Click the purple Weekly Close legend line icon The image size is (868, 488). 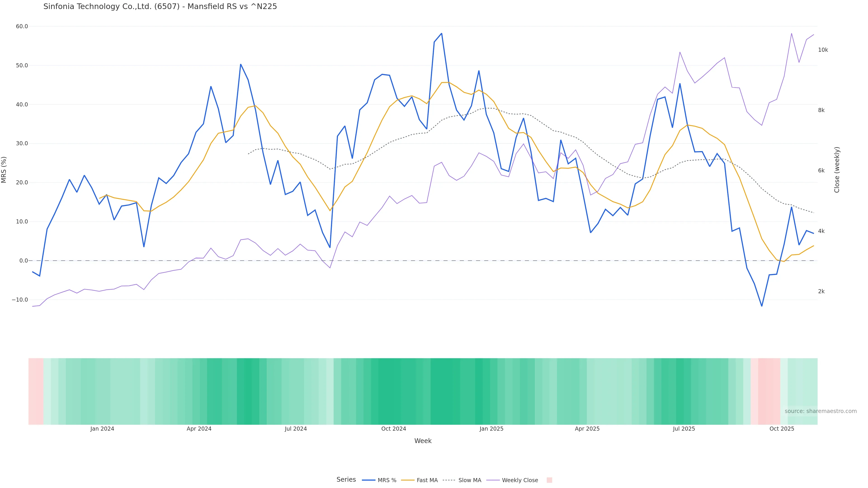coord(493,480)
